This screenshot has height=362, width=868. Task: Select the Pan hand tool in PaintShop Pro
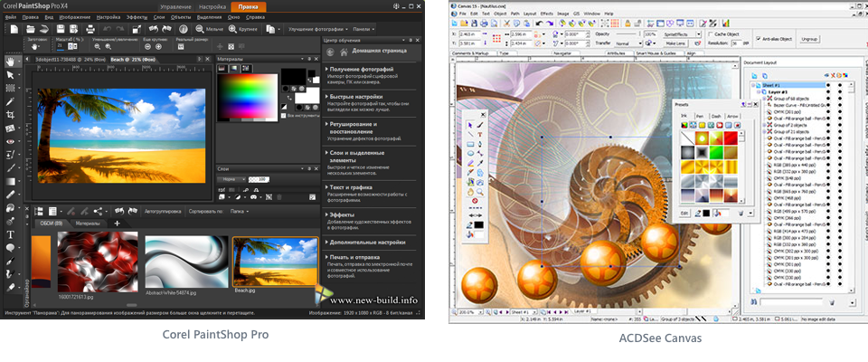10,62
